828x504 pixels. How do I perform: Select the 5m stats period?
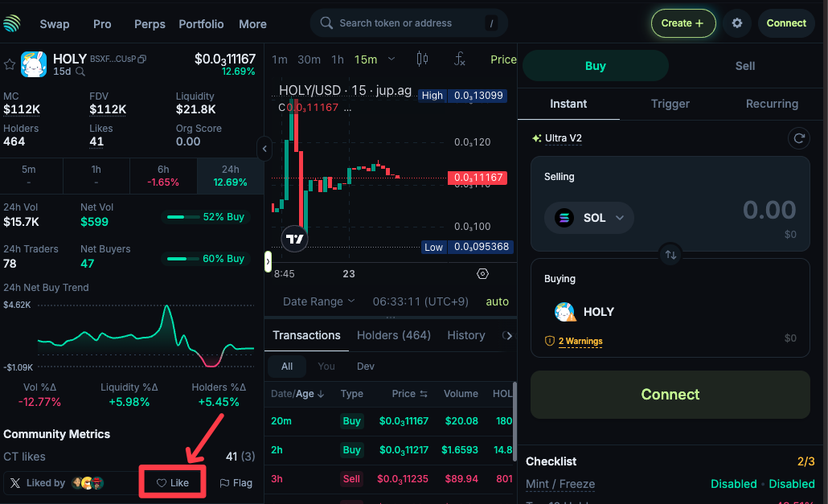pos(31,176)
